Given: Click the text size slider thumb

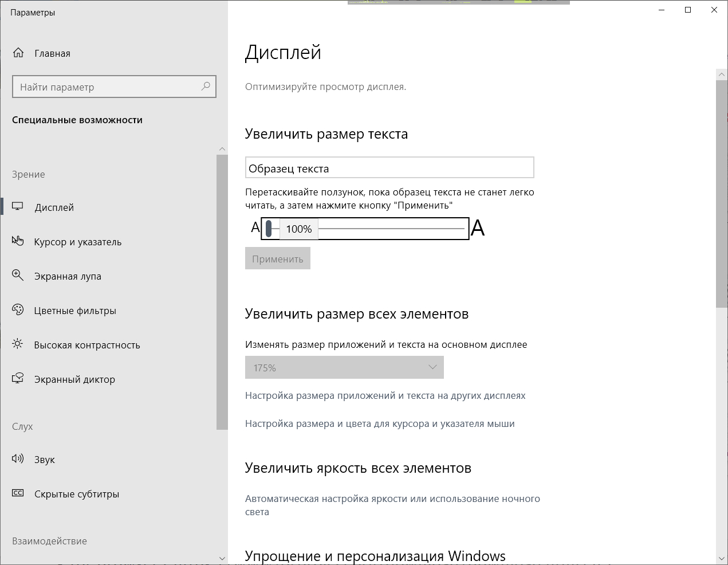Looking at the screenshot, I should [x=269, y=229].
